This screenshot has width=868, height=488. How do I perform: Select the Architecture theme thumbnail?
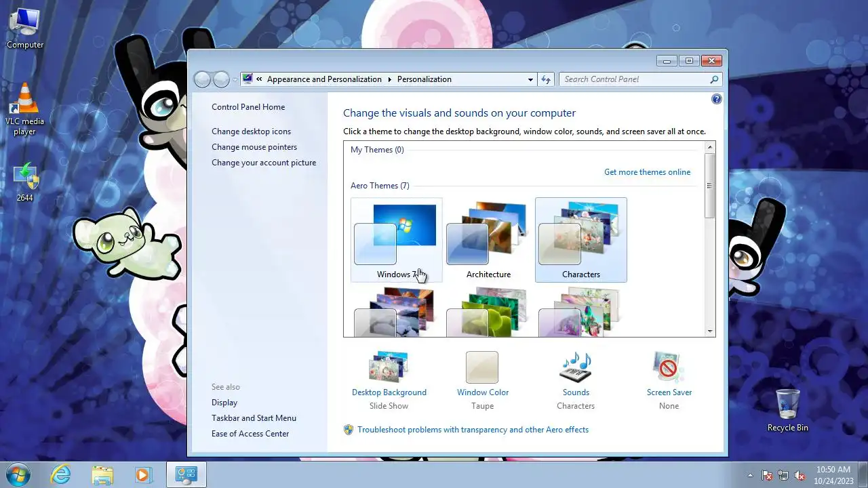(489, 240)
